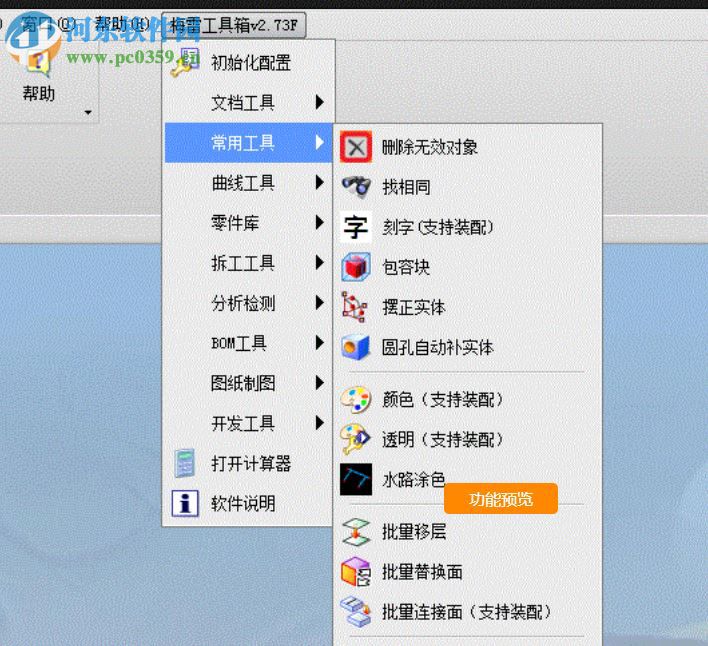Open the 帮助(H) menu bar item
Image resolution: width=708 pixels, height=646 pixels.
[x=122, y=24]
